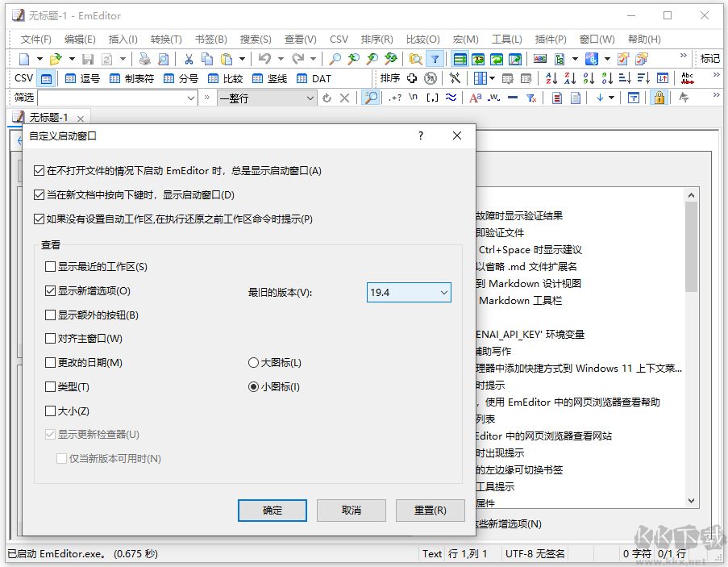The image size is (728, 567).
Task: Click the Save floppy disk icon
Action: [88, 59]
